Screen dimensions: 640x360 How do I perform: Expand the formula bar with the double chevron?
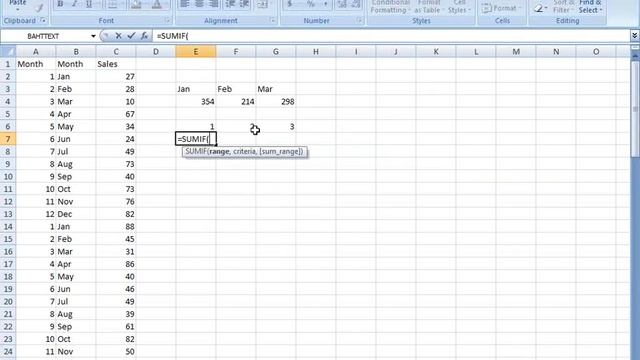tap(634, 36)
